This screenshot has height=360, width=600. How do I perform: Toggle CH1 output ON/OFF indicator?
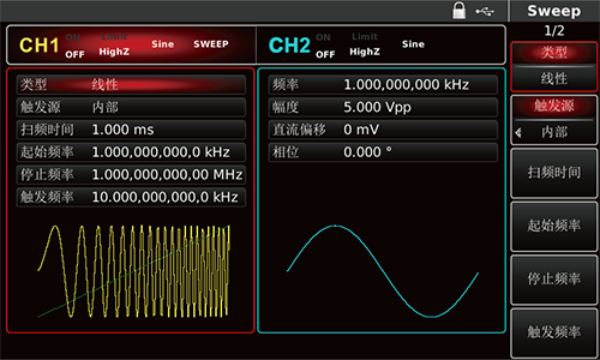[74, 46]
